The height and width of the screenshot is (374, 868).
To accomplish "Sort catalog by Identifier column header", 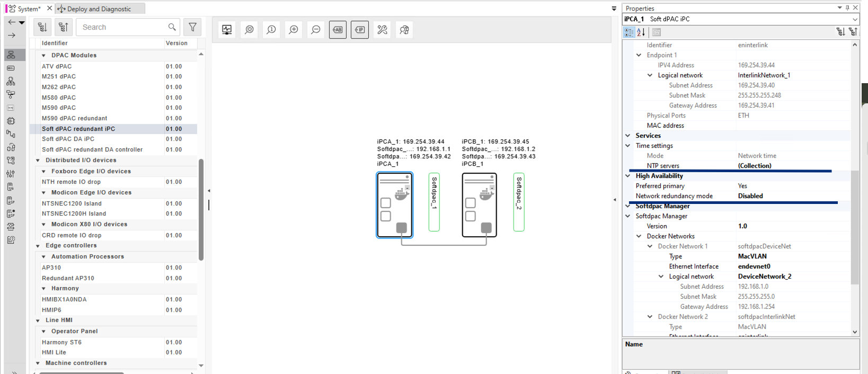I will (x=102, y=43).
